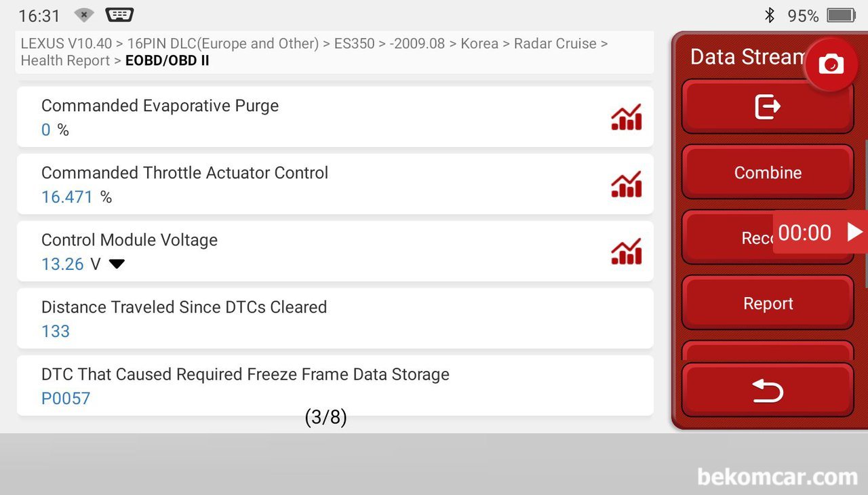Expand the voltage unit dropdown arrow
The image size is (868, 495).
(117, 264)
